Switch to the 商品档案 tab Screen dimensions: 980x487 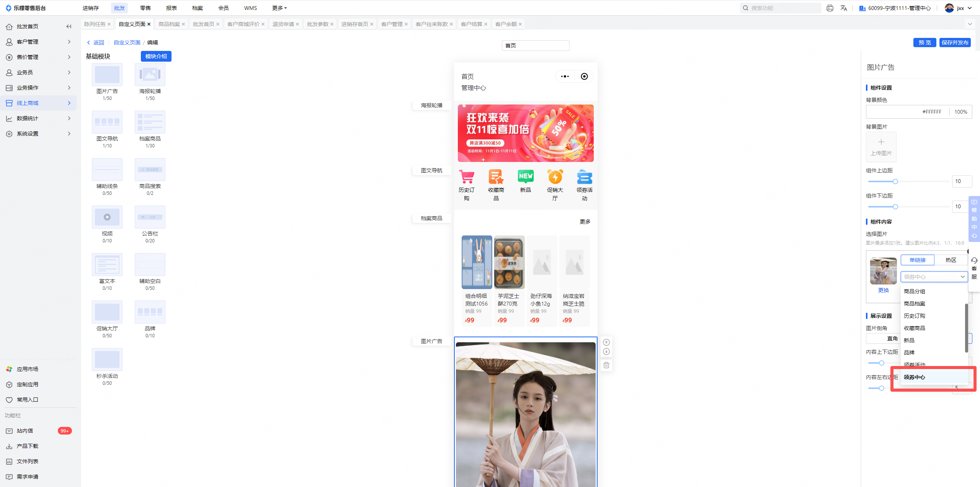click(x=169, y=24)
